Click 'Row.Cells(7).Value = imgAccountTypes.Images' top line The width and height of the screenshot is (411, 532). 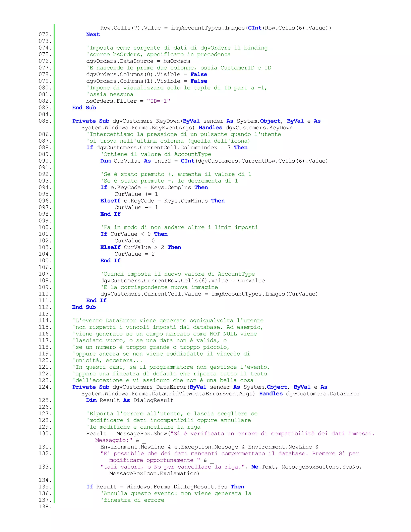pyautogui.click(x=216, y=28)
